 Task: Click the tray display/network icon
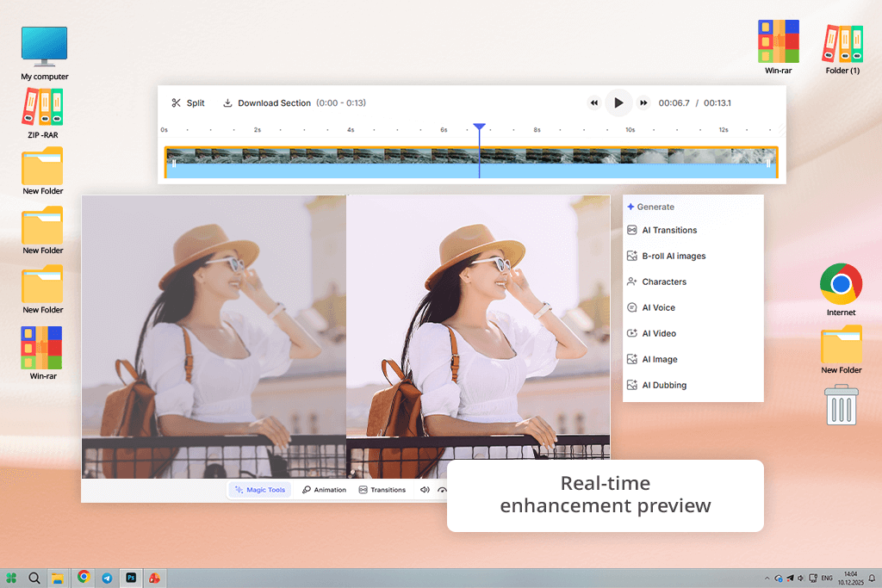click(813, 578)
